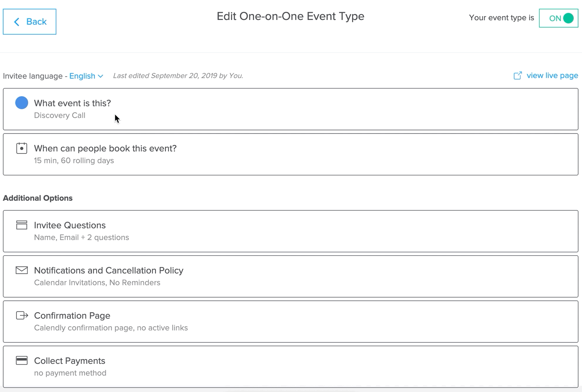This screenshot has height=392, width=582.
Task: Expand the Confirmation Page section
Action: pyautogui.click(x=291, y=322)
